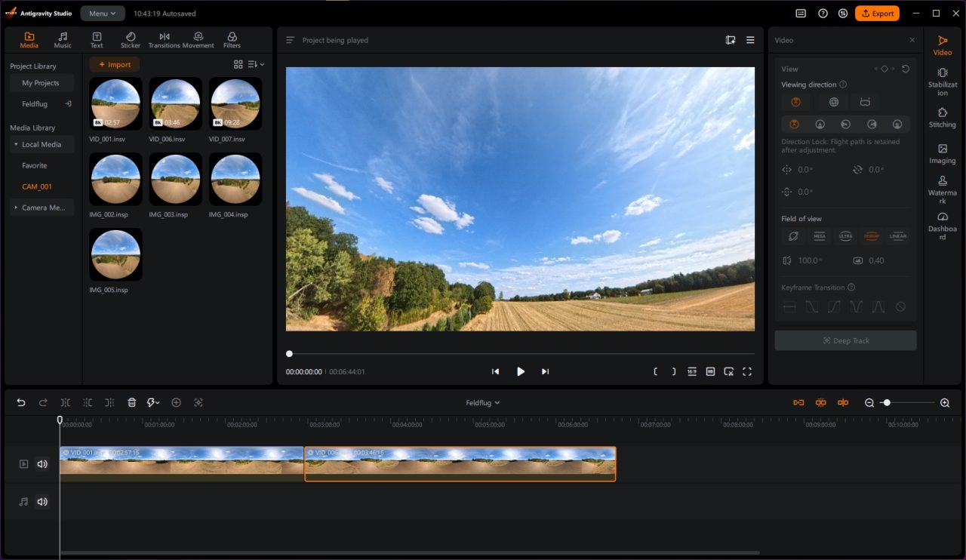The image size is (966, 560).
Task: Switch to the Text tab
Action: click(97, 40)
